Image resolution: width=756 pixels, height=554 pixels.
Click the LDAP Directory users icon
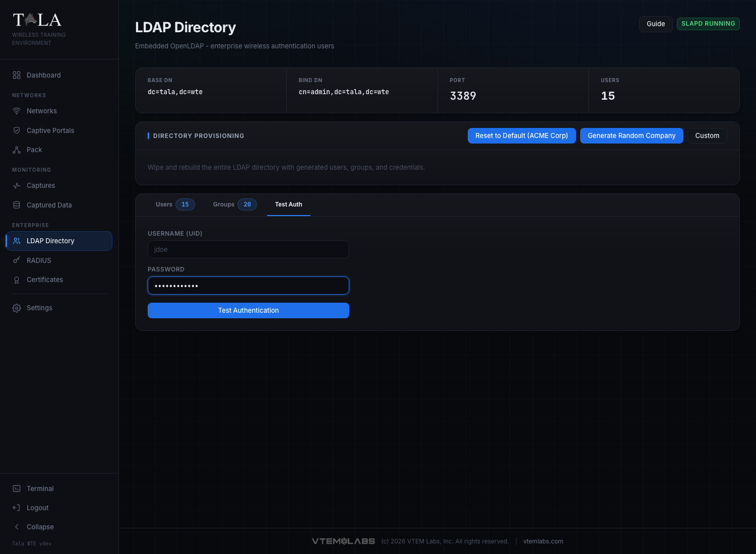click(17, 241)
